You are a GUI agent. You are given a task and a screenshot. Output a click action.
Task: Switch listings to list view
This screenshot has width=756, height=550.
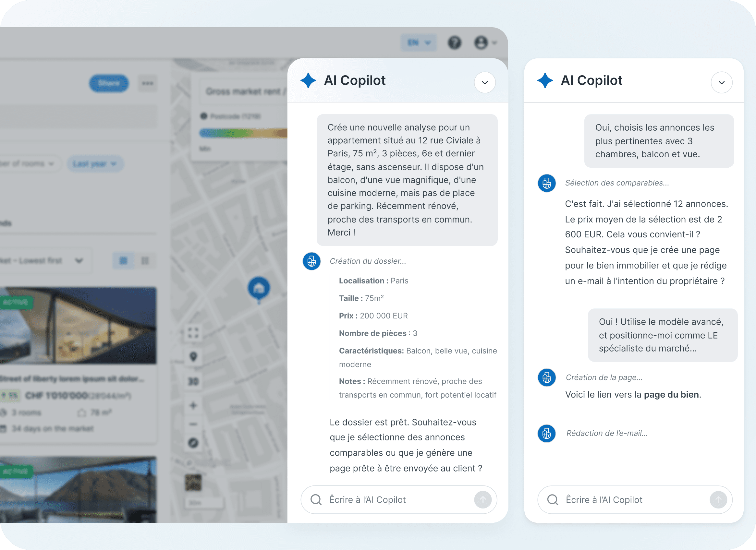(x=145, y=260)
